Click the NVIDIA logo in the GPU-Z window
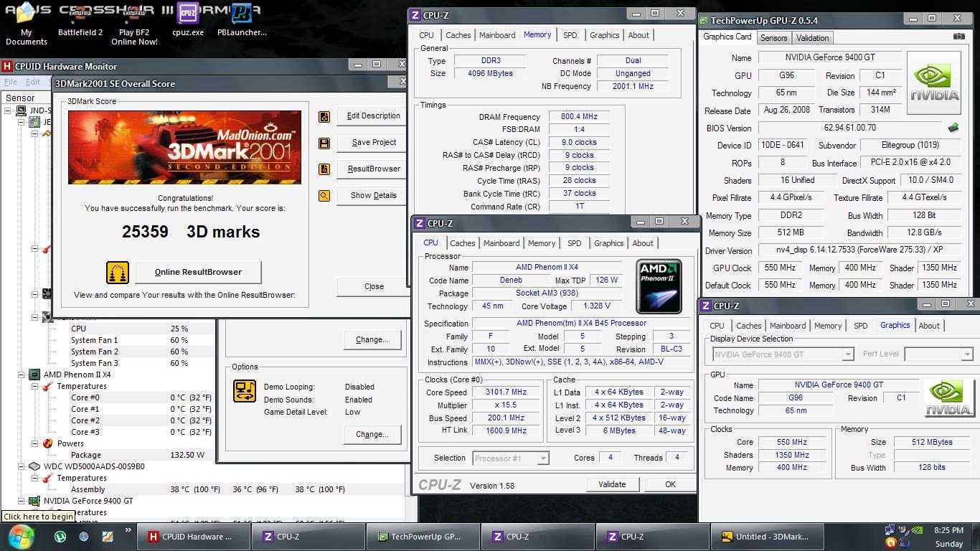The image size is (980, 551). point(933,83)
